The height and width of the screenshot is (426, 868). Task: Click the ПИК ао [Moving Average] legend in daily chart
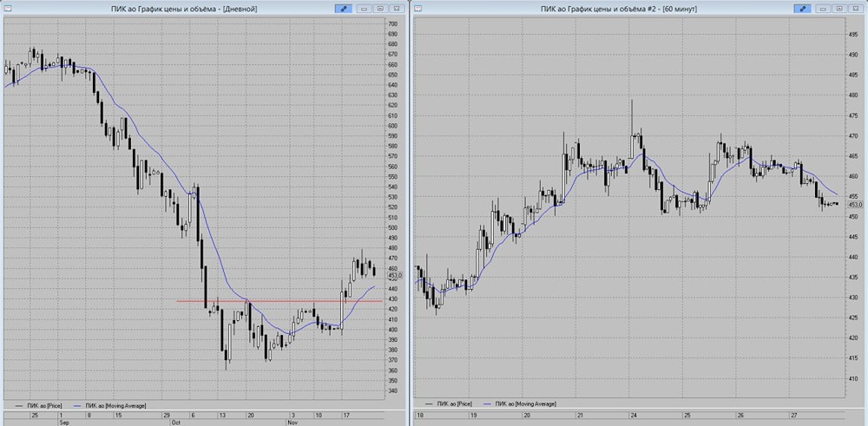pos(109,405)
